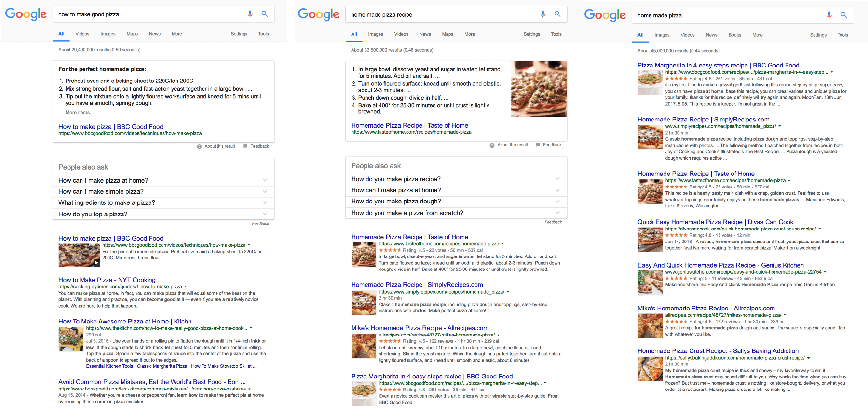Expand "What ingredients to make a pizza?" question
The image size is (868, 417).
163,203
